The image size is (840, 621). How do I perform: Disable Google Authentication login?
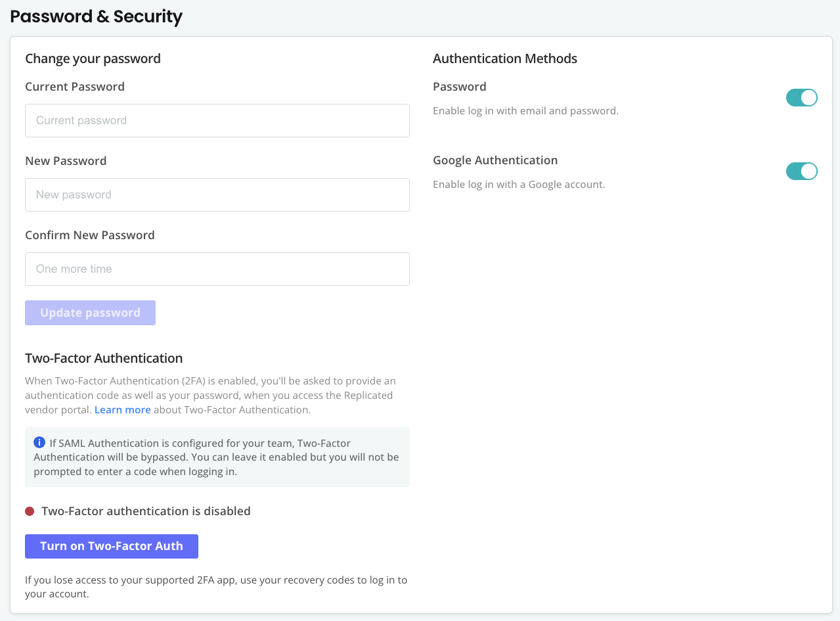[801, 171]
